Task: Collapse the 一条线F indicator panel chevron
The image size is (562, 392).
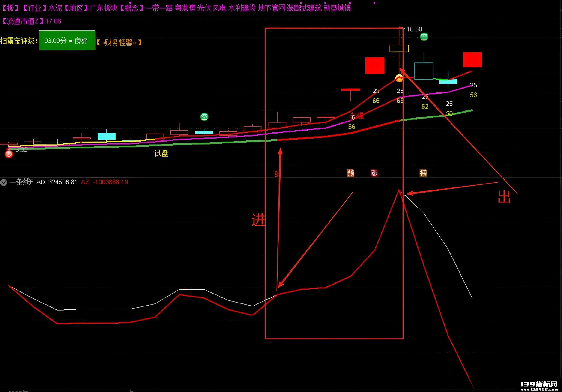Action: click(x=4, y=182)
